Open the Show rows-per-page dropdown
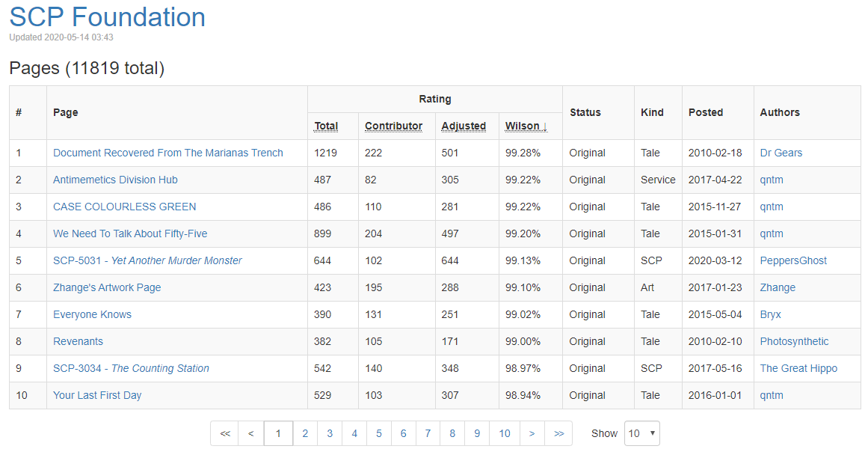Image resolution: width=868 pixels, height=452 pixels. click(x=642, y=433)
